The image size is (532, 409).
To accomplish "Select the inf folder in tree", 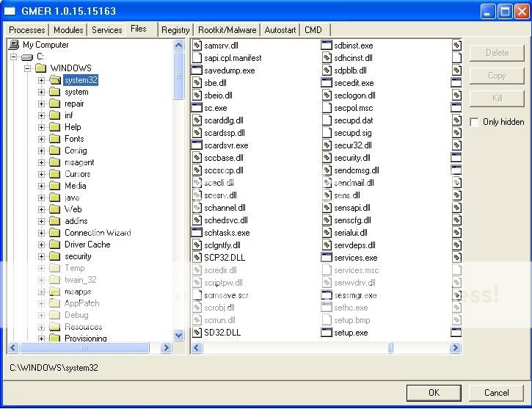I will point(68,115).
